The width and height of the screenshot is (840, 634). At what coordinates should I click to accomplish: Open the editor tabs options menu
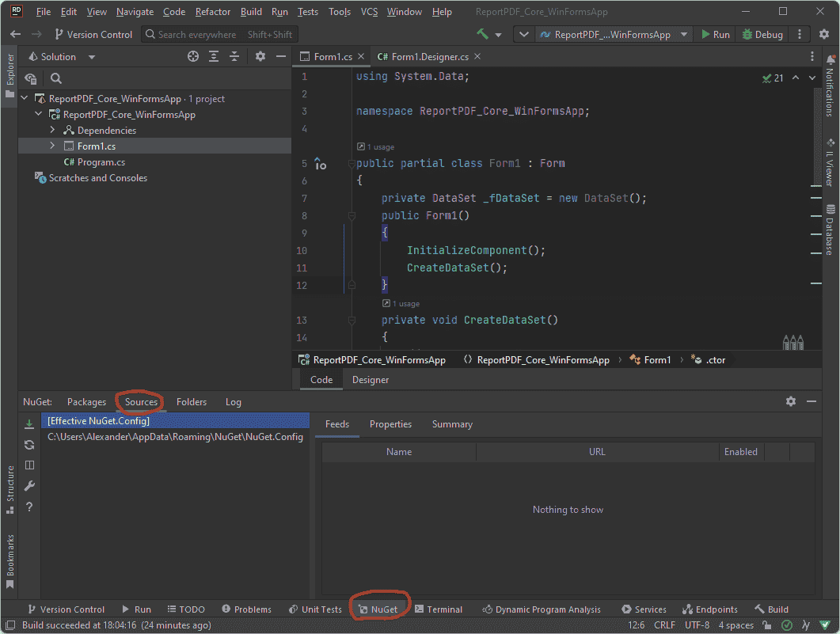pyautogui.click(x=812, y=56)
